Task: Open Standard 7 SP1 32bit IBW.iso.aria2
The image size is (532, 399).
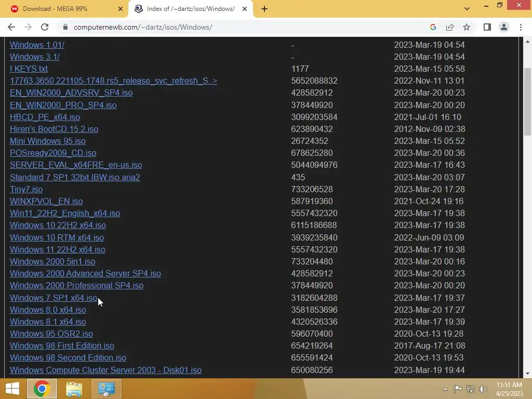Action: click(75, 177)
